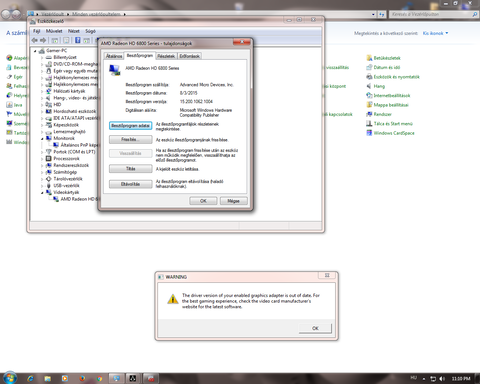Collapse the Gamer-PC root node
This screenshot has width=480, height=384.
click(x=35, y=51)
